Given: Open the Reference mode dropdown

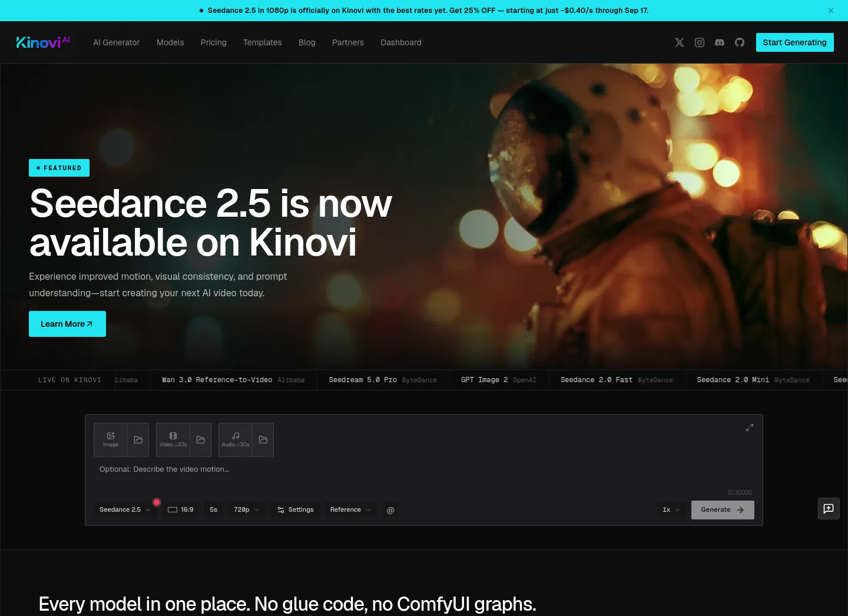Looking at the screenshot, I should point(350,510).
